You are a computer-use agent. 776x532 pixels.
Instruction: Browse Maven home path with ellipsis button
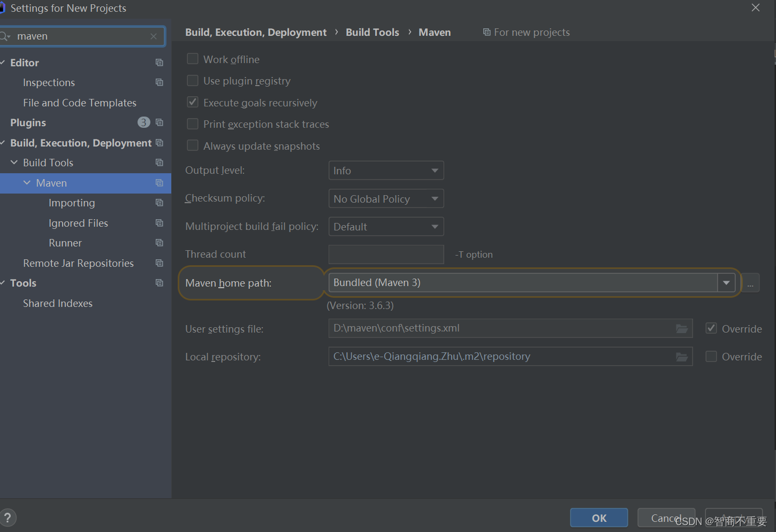point(750,283)
